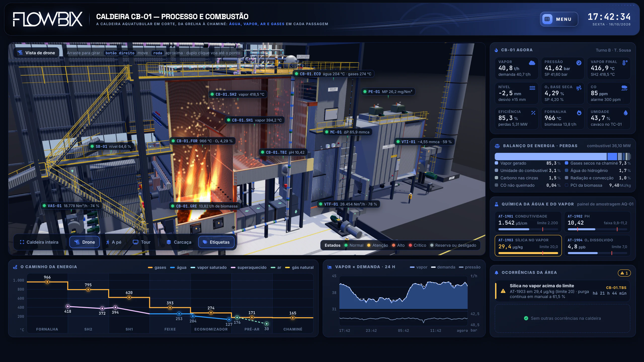The width and height of the screenshot is (644, 362).
Task: Select the AT-1903 Sílica no vapor card
Action: [x=528, y=246]
